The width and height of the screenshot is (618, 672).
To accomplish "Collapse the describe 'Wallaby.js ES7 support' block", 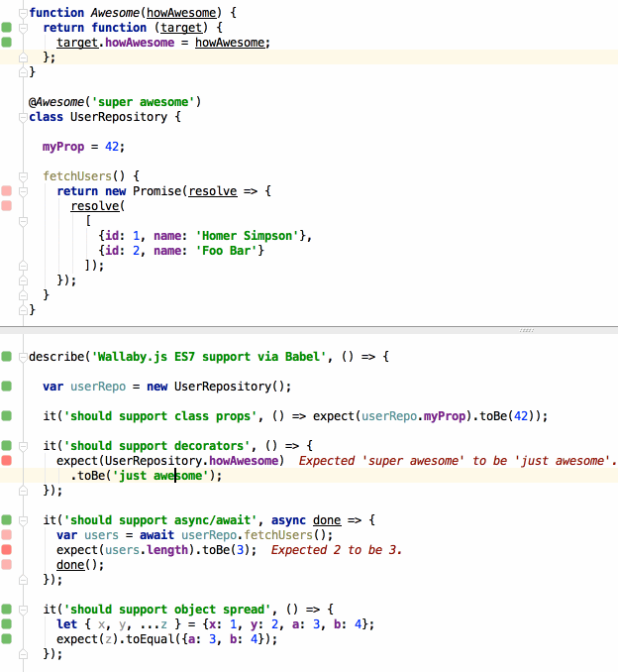I will 24,356.
